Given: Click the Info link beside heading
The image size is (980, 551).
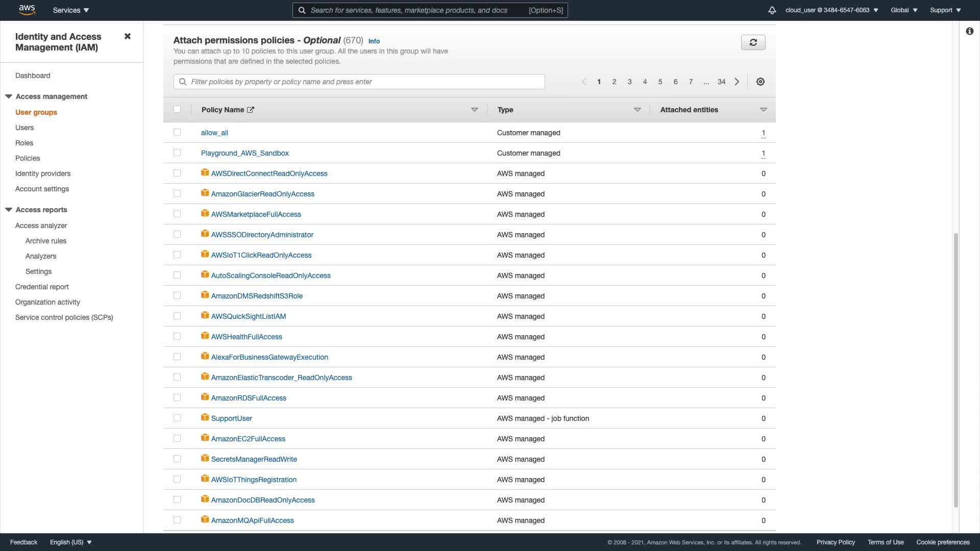Looking at the screenshot, I should tap(374, 41).
